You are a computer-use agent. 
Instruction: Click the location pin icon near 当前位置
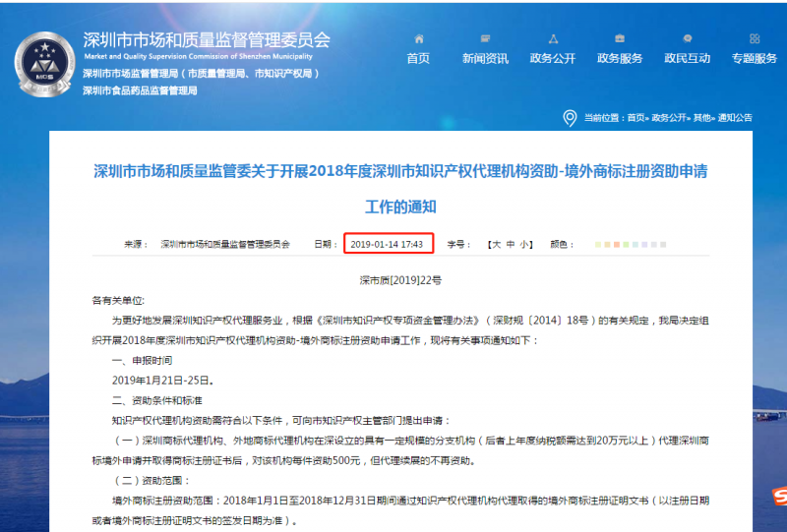click(x=569, y=118)
